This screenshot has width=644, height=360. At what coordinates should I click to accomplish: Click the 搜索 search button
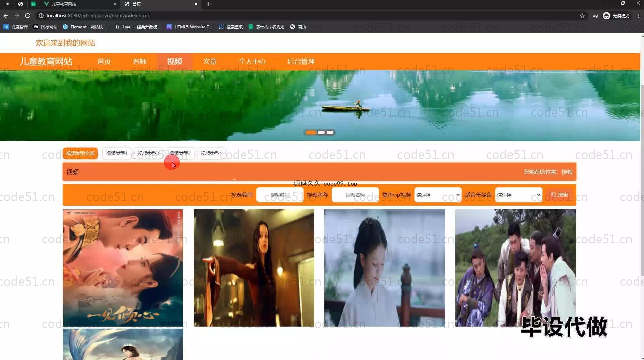(x=559, y=195)
